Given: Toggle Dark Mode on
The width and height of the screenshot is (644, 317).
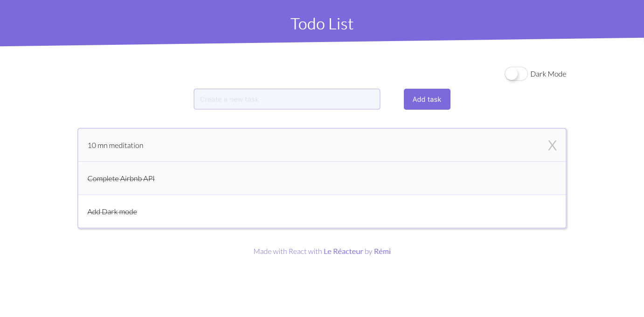Looking at the screenshot, I should coord(516,74).
